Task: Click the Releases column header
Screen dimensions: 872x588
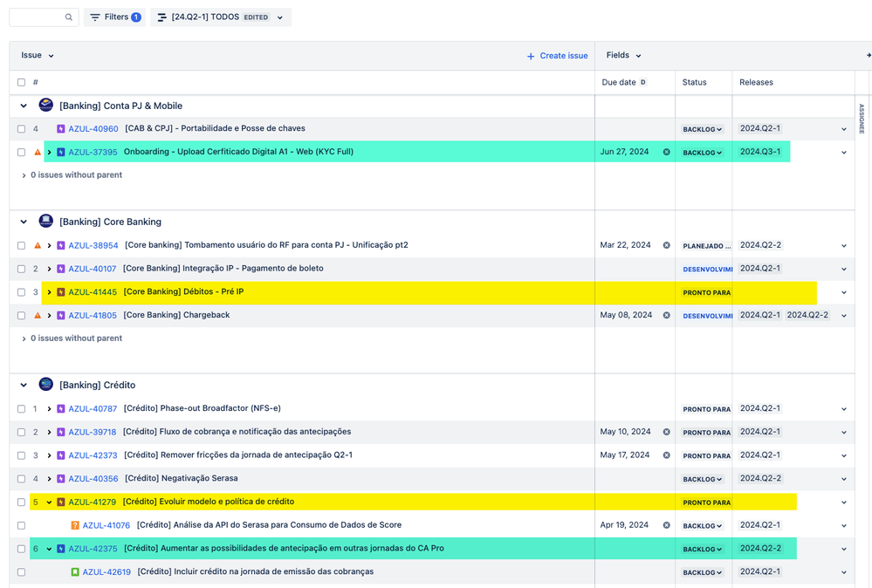Action: [756, 82]
